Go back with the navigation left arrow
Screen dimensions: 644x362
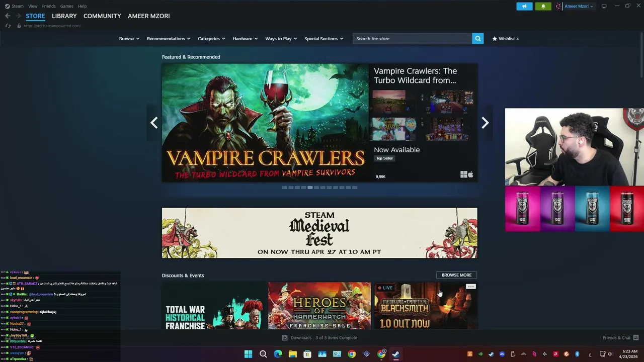pyautogui.click(x=8, y=16)
